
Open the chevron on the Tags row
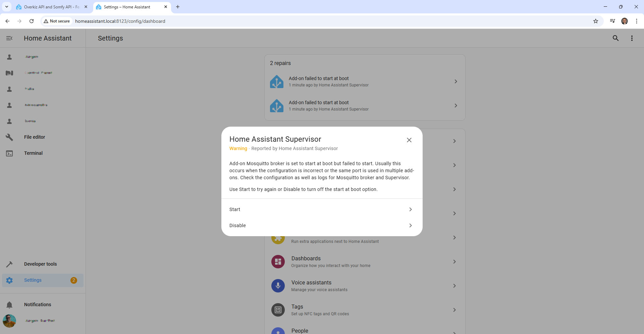click(x=454, y=310)
